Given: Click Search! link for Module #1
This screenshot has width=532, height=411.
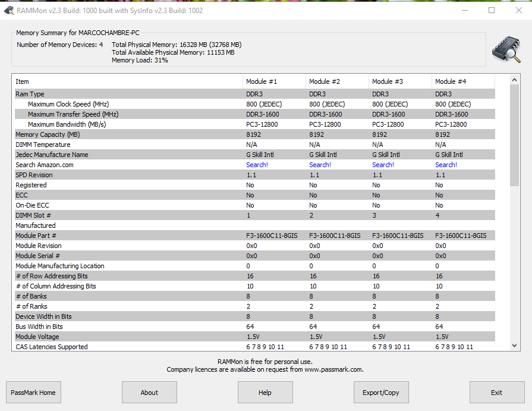Looking at the screenshot, I should (x=257, y=165).
